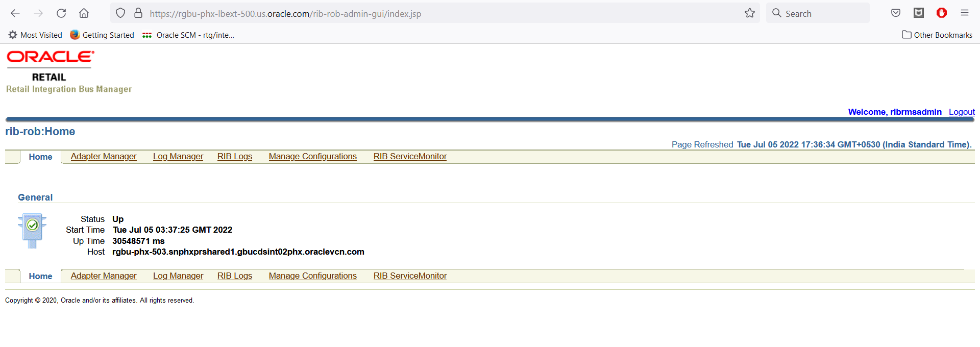Bookmark this page with the star icon
This screenshot has height=347, width=980.
tap(749, 13)
